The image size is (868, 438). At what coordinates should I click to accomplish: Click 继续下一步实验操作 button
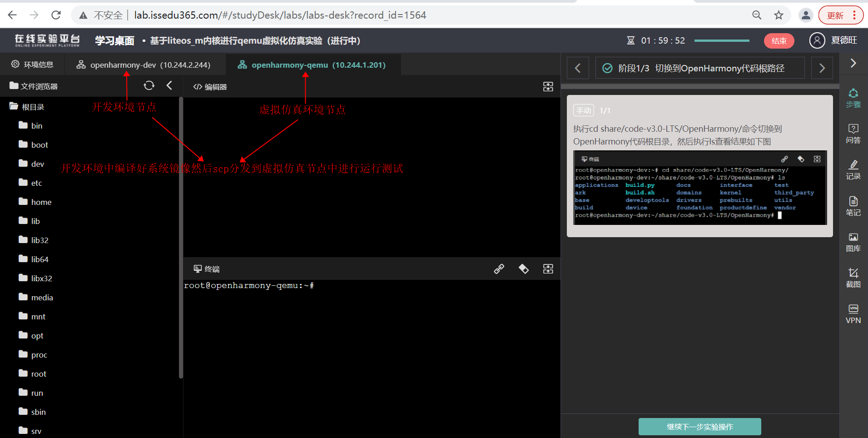click(x=699, y=427)
